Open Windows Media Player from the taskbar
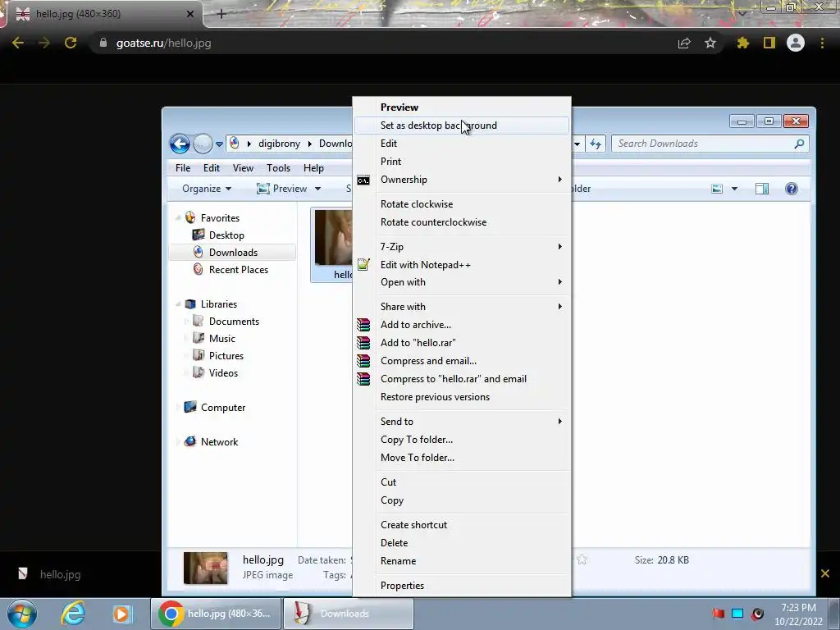The image size is (840, 630). pyautogui.click(x=121, y=614)
